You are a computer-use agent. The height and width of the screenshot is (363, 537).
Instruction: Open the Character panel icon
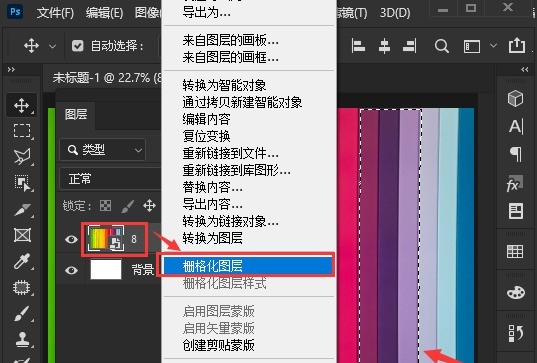click(516, 126)
